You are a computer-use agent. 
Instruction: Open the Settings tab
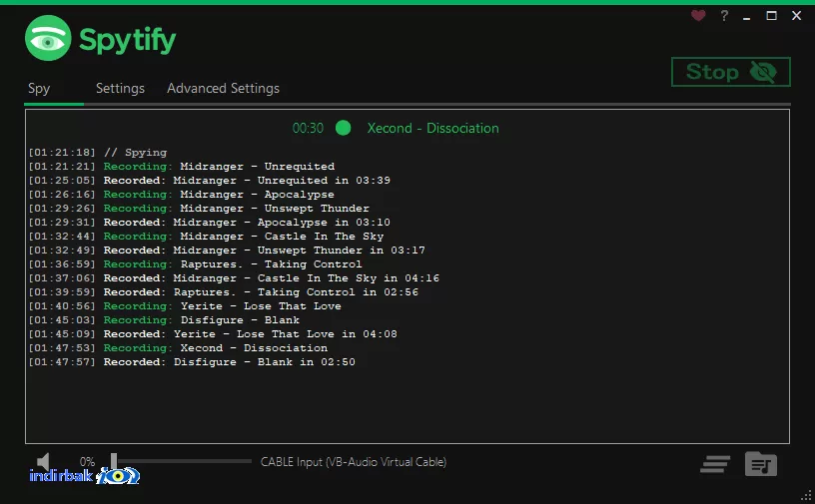(x=120, y=89)
